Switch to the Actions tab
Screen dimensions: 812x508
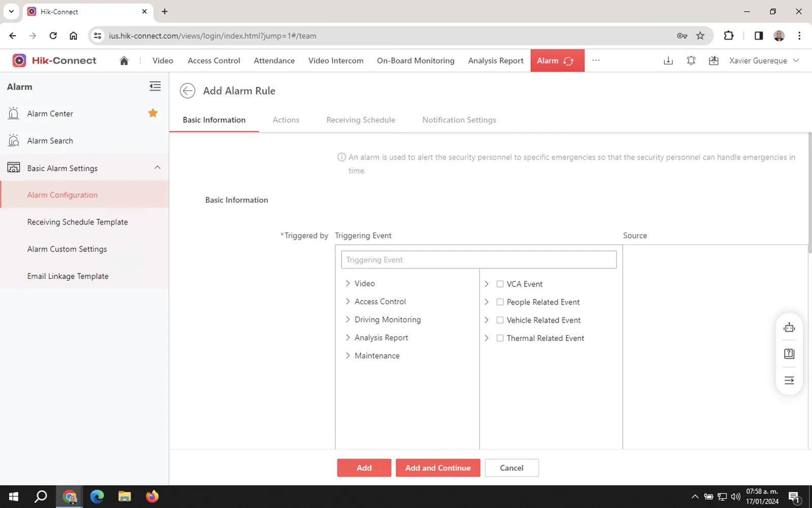click(286, 120)
